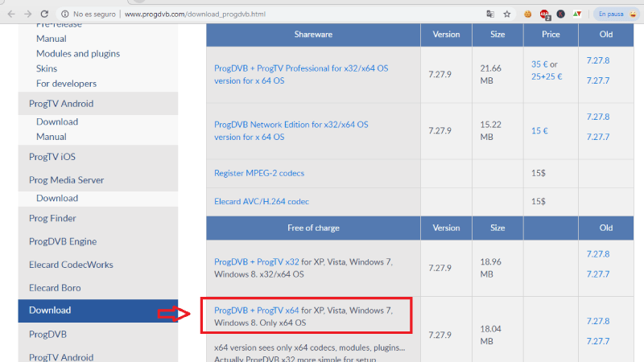This screenshot has width=644, height=362.
Task: Click the '15 €' Network Edition price link
Action: (539, 131)
